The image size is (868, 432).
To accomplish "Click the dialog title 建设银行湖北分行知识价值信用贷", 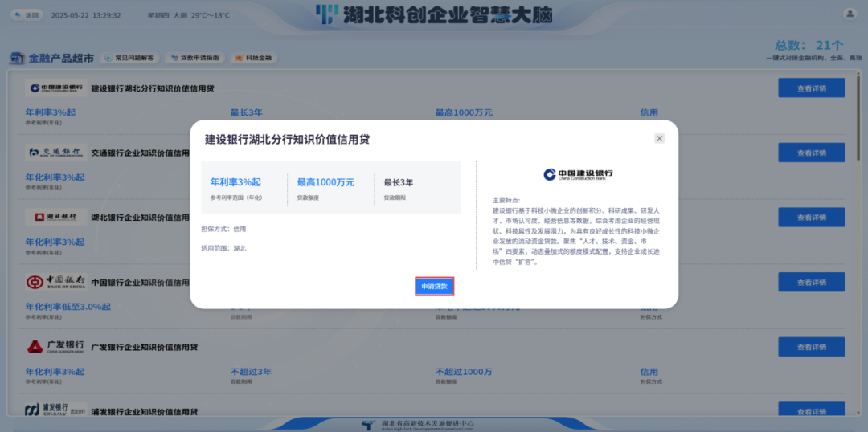I will click(287, 140).
